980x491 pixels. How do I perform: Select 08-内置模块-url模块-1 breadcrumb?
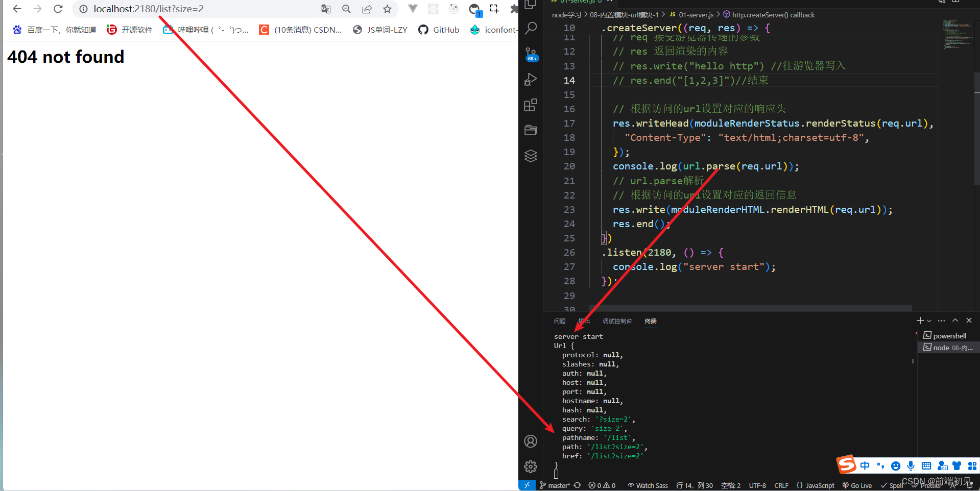[624, 15]
